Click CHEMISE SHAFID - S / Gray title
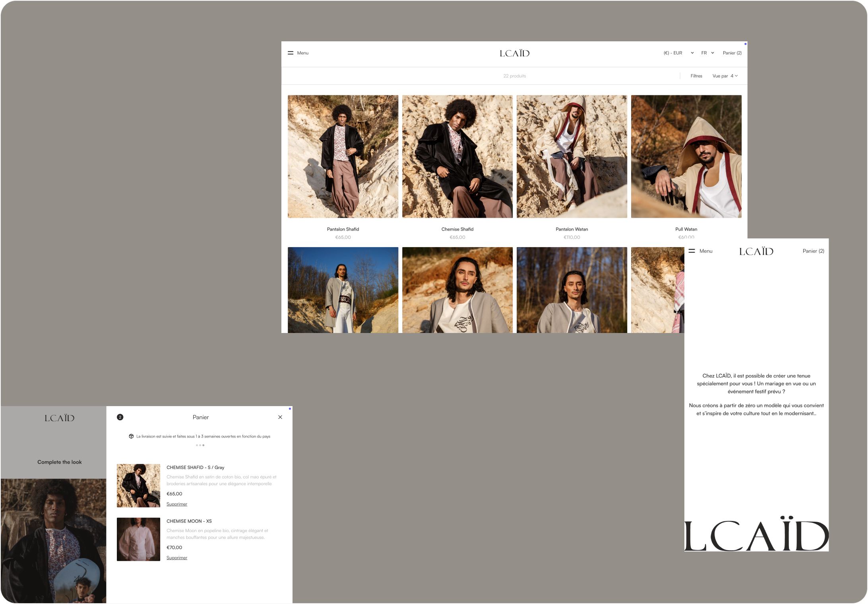868x604 pixels. point(196,468)
